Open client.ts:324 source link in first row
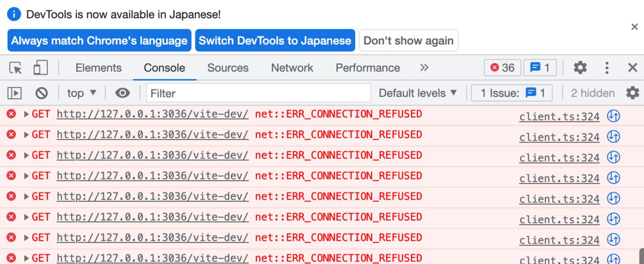The height and width of the screenshot is (264, 644). (x=559, y=116)
